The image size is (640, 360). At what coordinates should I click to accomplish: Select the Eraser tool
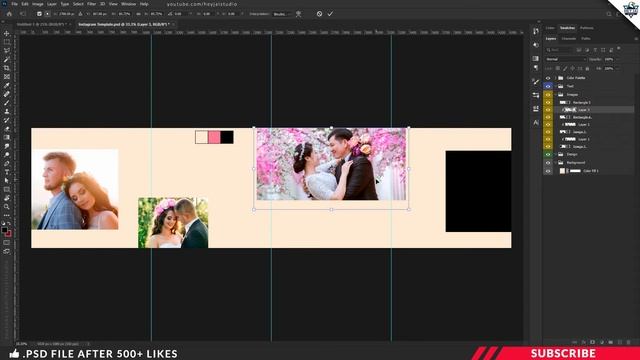pos(7,129)
